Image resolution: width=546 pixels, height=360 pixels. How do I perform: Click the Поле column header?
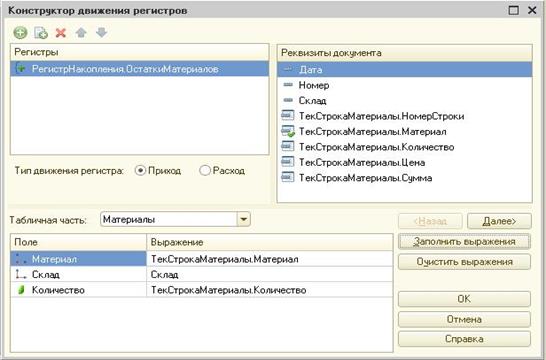tap(78, 242)
